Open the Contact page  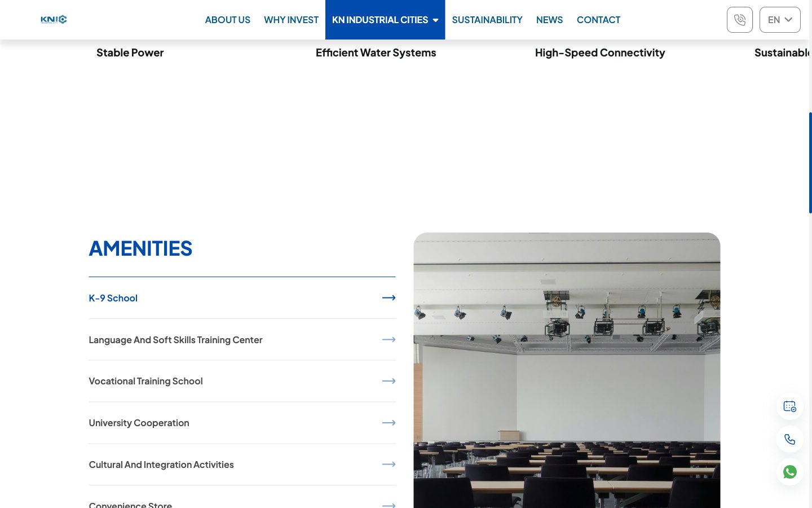598,20
